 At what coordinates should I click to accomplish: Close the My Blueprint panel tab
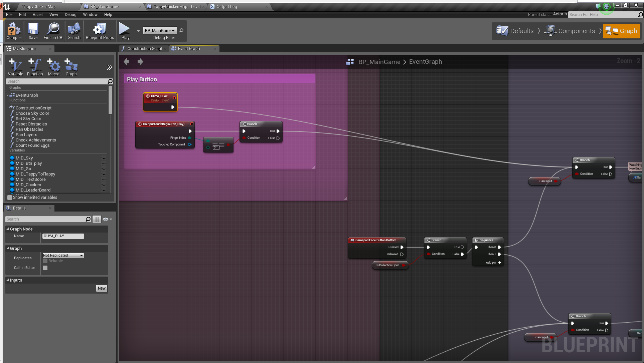click(50, 49)
